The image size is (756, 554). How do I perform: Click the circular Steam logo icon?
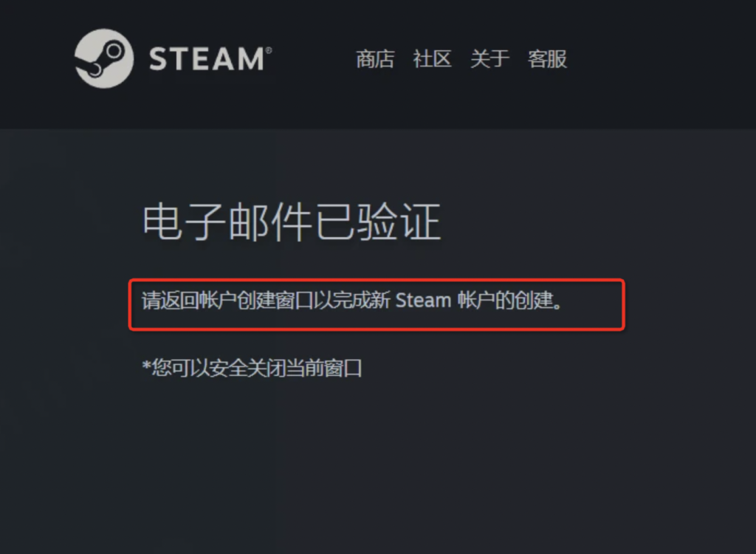(x=104, y=59)
